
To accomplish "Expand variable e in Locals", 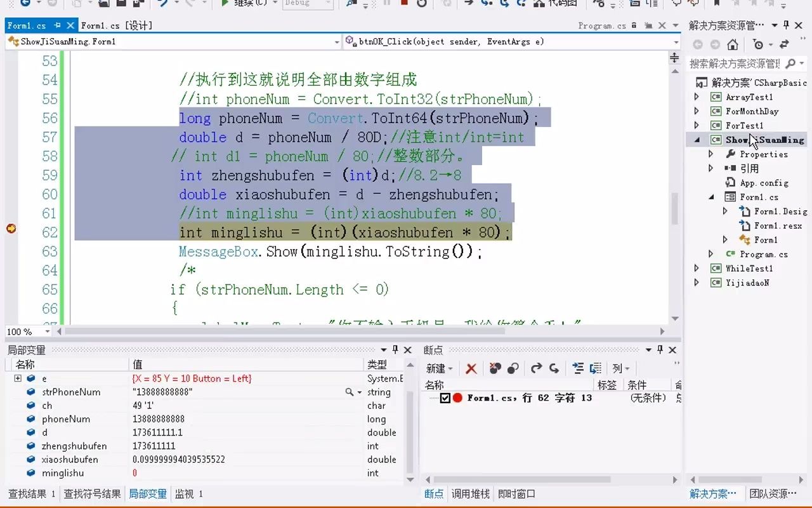I will (18, 378).
